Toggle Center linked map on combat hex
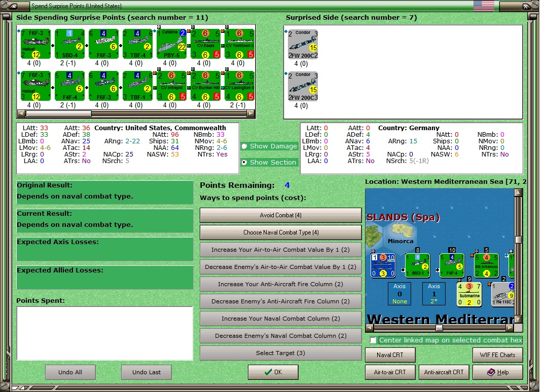548x392 pixels. click(x=373, y=340)
